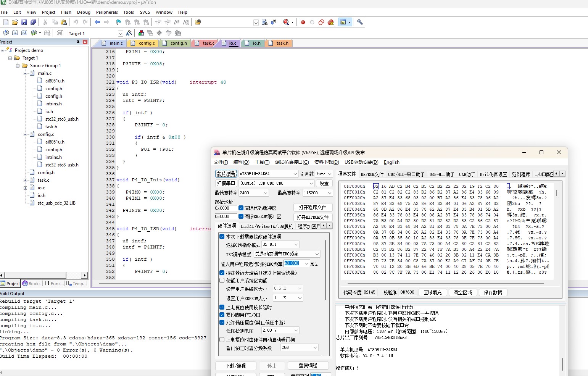The height and width of the screenshot is (376, 588).
Task: Uncheck 清除EEPROM缓冲区 checkbox
Action: pos(241,216)
